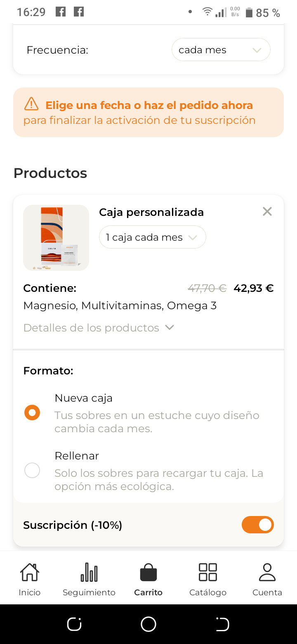
Task: Tap the orange warning triangle icon
Action: click(31, 104)
